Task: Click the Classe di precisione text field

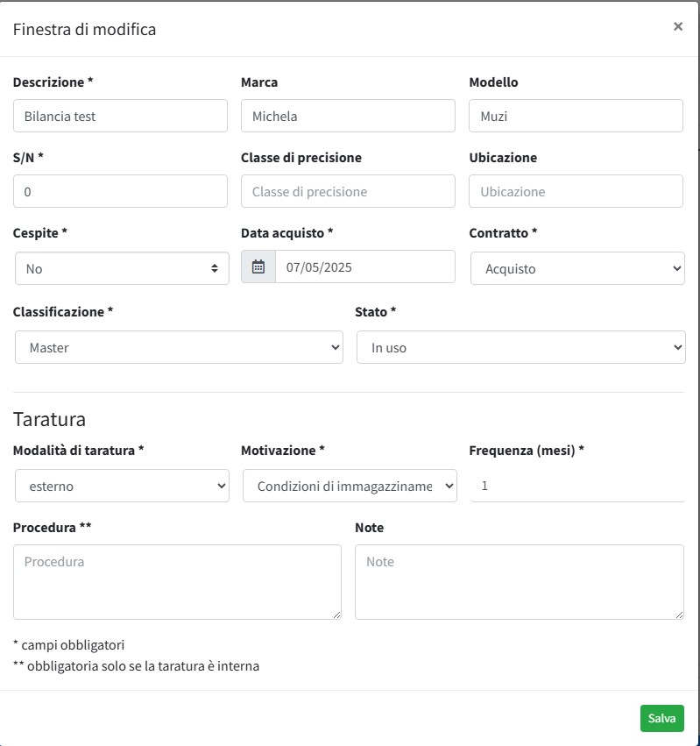Action: tap(348, 191)
